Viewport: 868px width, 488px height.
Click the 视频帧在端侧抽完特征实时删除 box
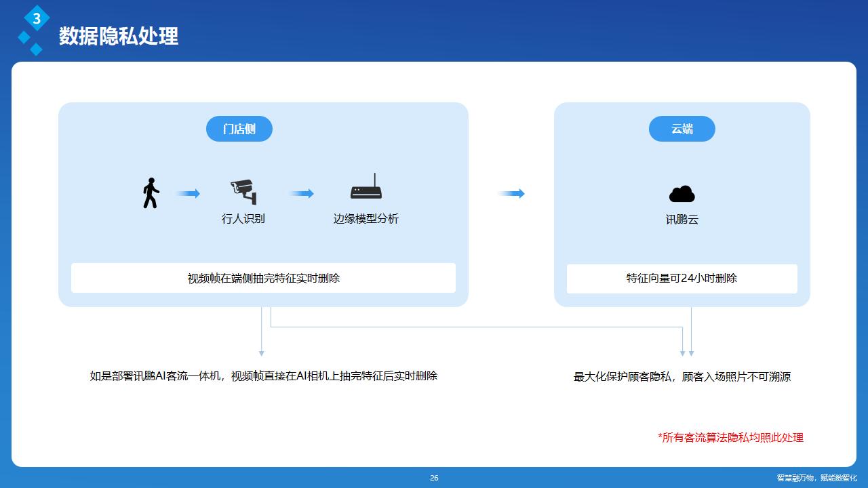[x=263, y=278]
